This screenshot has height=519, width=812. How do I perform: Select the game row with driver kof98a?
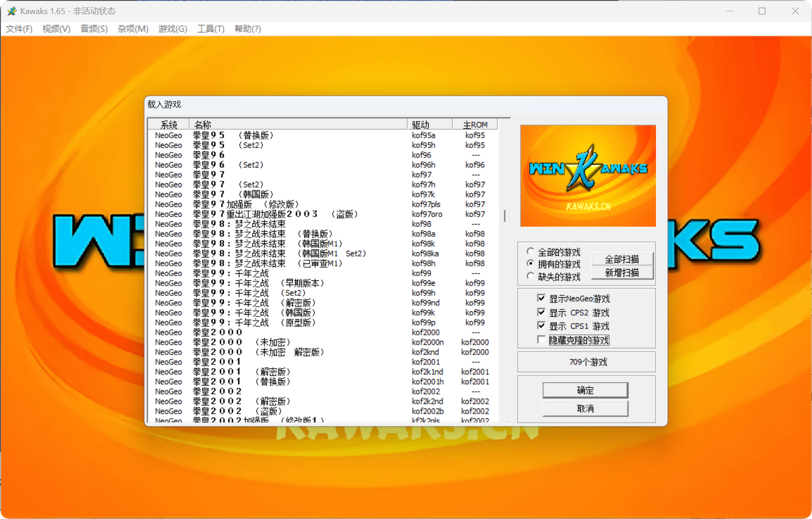click(323, 234)
